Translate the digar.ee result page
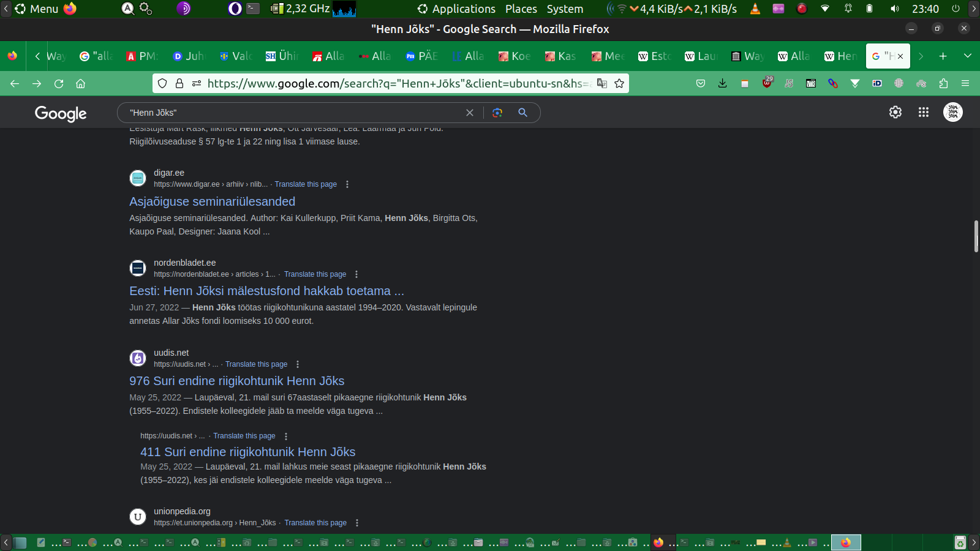Image resolution: width=980 pixels, height=551 pixels. pos(306,184)
